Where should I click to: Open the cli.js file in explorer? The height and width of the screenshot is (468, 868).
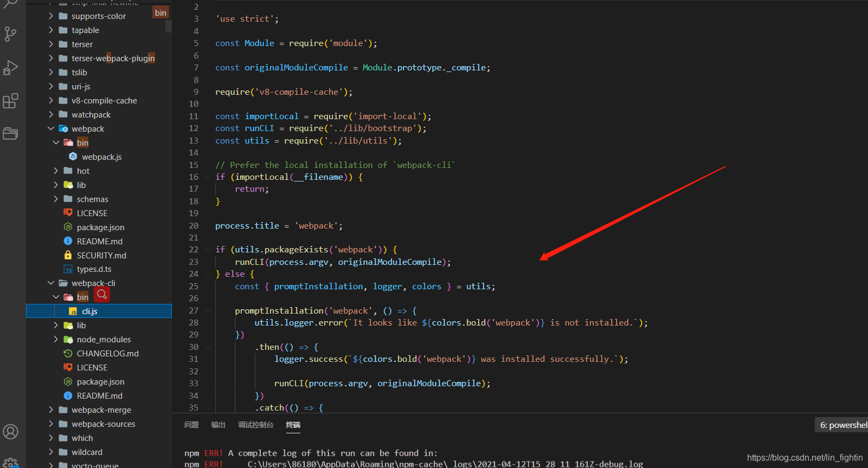click(99, 311)
